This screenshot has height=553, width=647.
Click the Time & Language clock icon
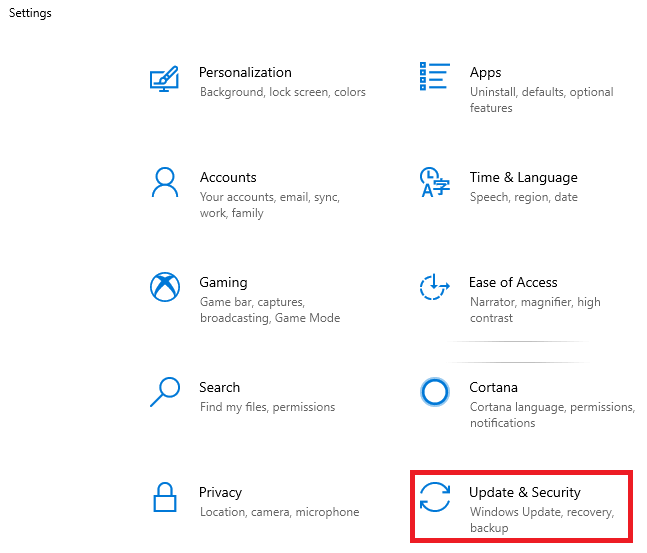[434, 182]
